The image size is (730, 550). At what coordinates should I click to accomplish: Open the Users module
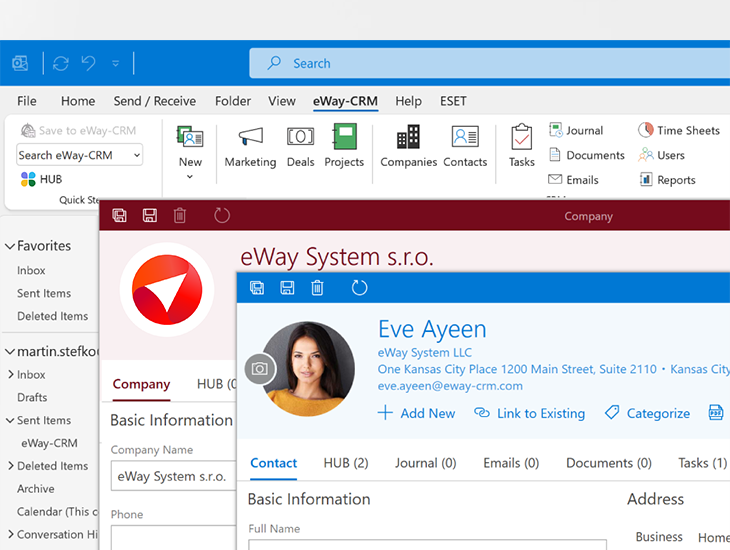(662, 155)
